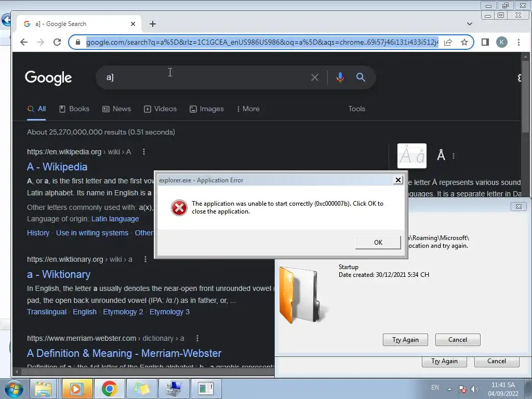
Task: Switch to the Images results tab
Action: pyautogui.click(x=207, y=109)
